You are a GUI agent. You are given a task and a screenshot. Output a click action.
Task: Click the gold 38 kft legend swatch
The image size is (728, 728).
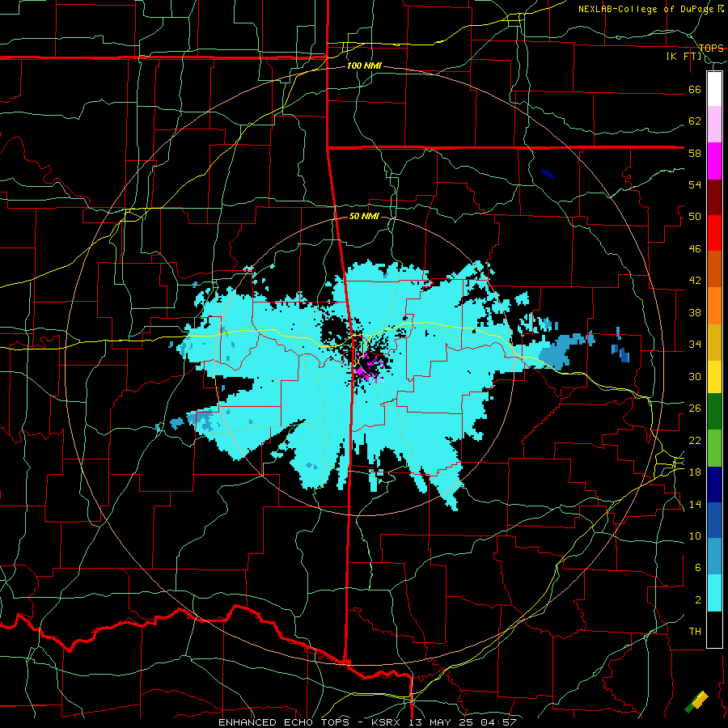714,342
